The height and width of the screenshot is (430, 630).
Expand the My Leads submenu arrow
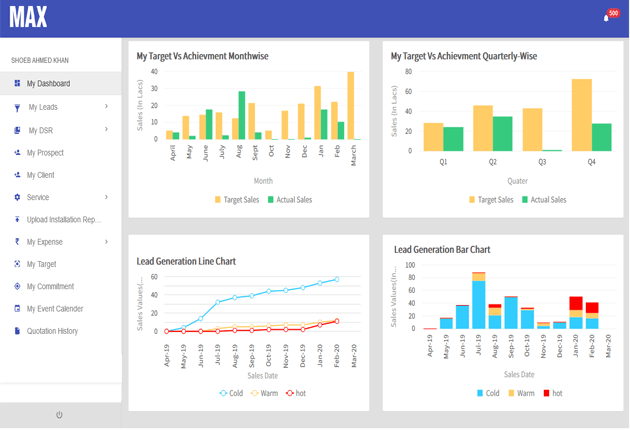click(107, 106)
